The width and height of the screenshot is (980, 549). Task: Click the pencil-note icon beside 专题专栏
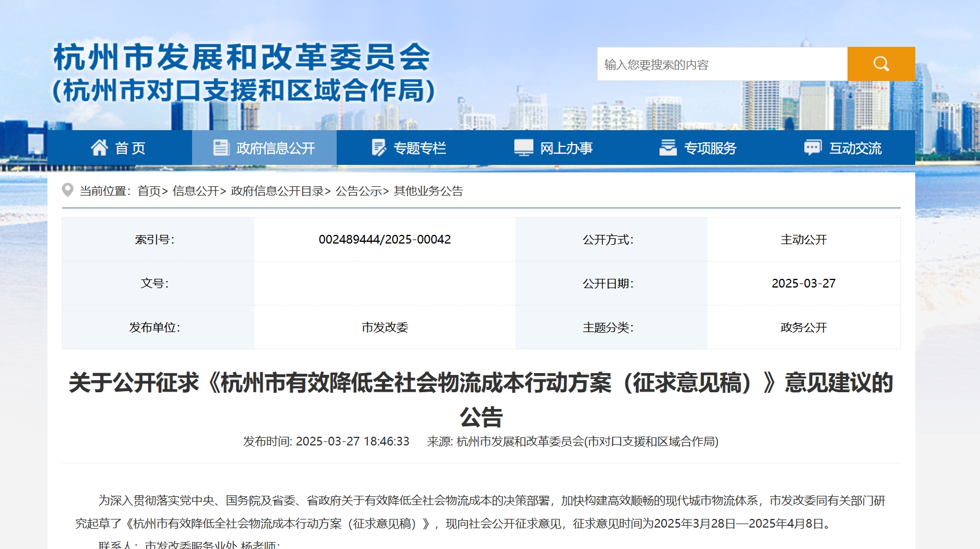pyautogui.click(x=378, y=148)
